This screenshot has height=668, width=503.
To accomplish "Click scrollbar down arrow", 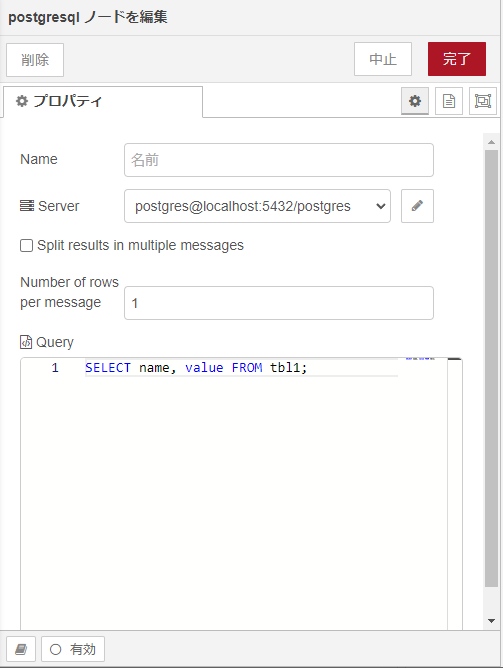I will [492, 621].
